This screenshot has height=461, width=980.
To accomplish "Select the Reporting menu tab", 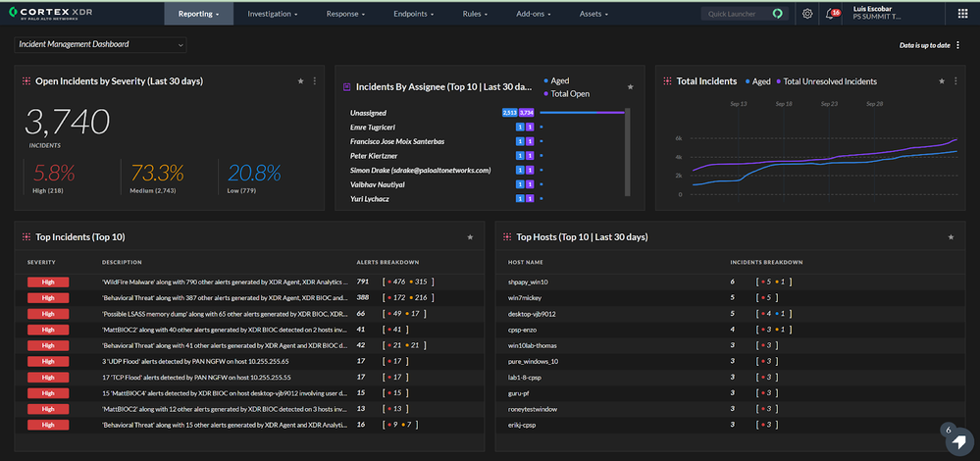I will click(199, 14).
